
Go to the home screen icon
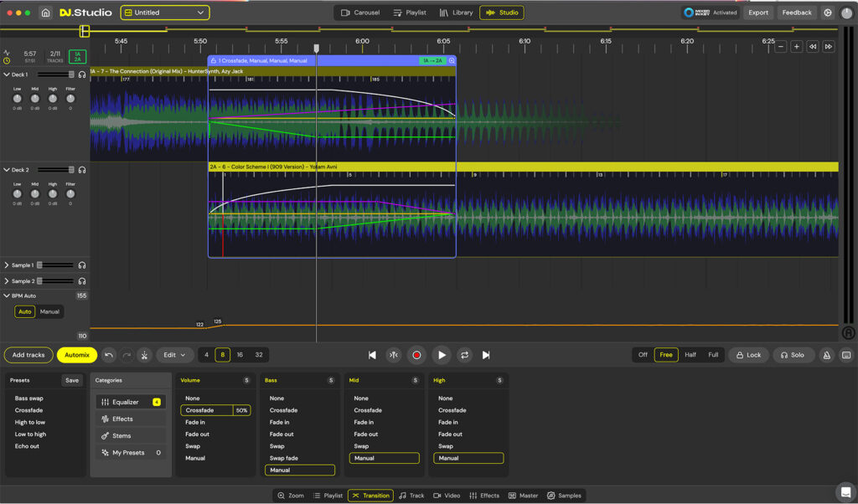pyautogui.click(x=45, y=12)
